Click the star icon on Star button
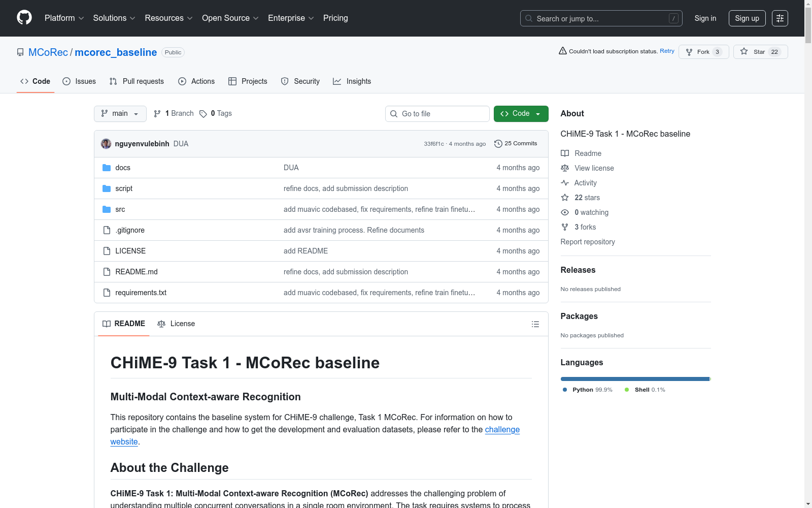The width and height of the screenshot is (812, 508). tap(744, 51)
